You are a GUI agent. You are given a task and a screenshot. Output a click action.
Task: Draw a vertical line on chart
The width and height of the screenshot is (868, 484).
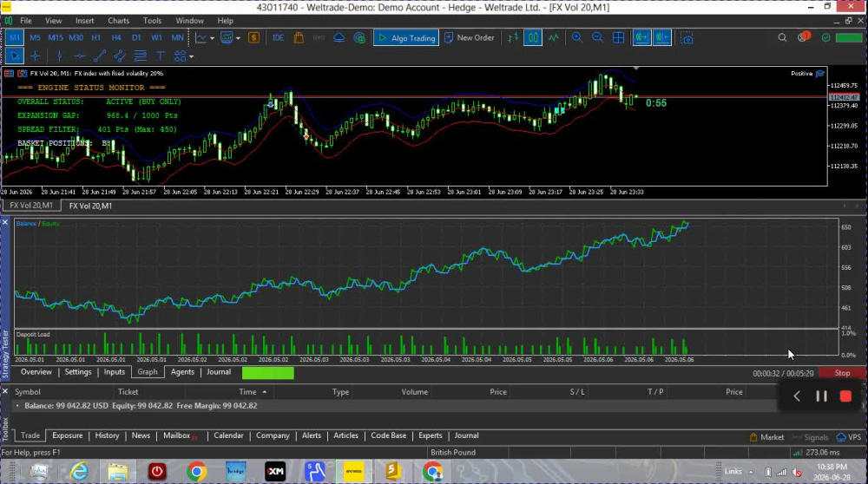(x=59, y=56)
